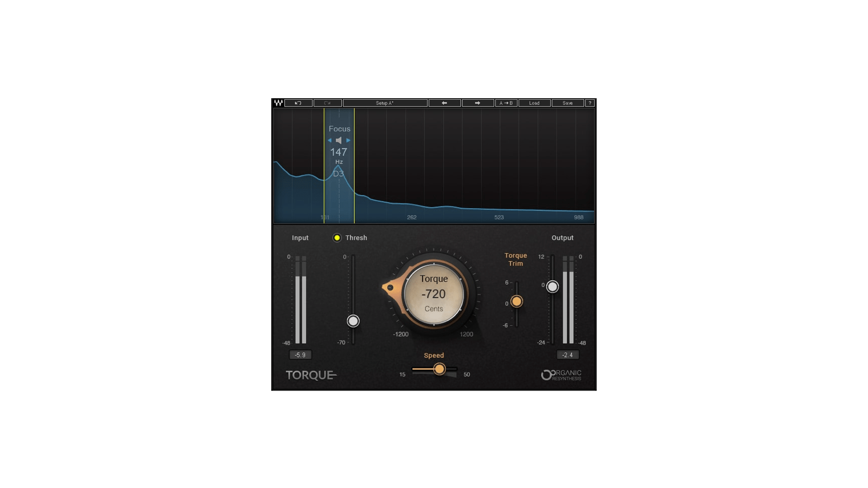This screenshot has width=868, height=488.
Task: Click the Load button
Action: pos(534,103)
